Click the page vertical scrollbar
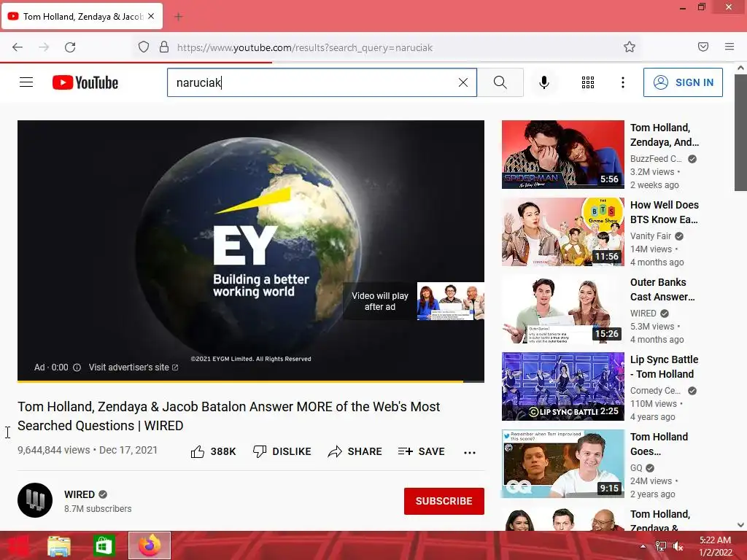 (x=740, y=133)
